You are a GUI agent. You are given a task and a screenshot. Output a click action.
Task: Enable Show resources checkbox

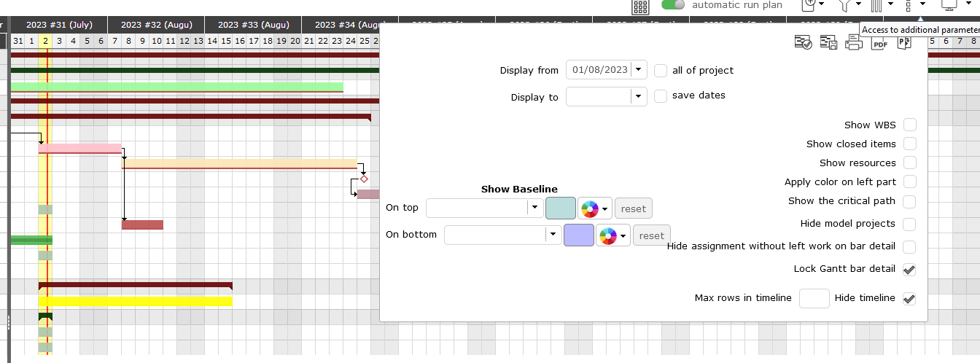(x=910, y=163)
